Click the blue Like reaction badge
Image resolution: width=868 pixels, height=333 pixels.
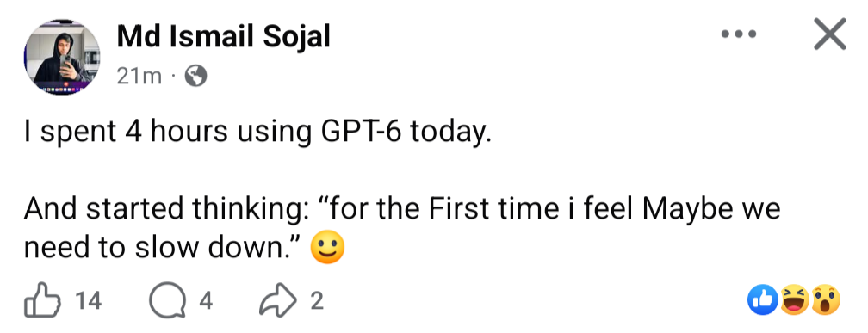pos(763,300)
